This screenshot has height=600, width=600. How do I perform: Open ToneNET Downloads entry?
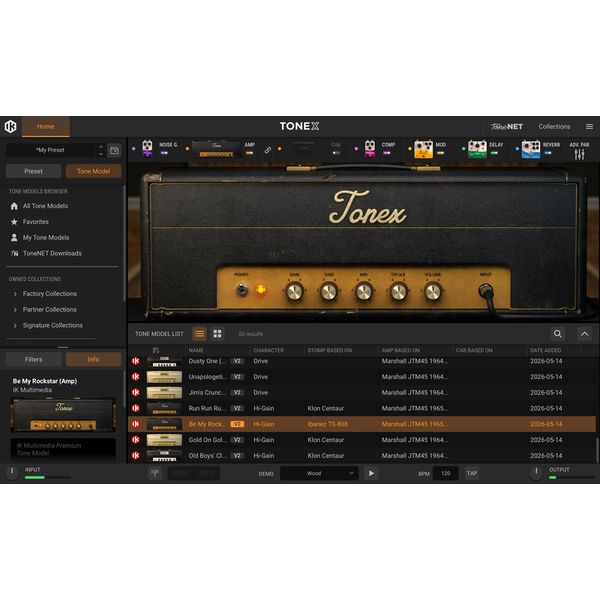click(x=46, y=253)
